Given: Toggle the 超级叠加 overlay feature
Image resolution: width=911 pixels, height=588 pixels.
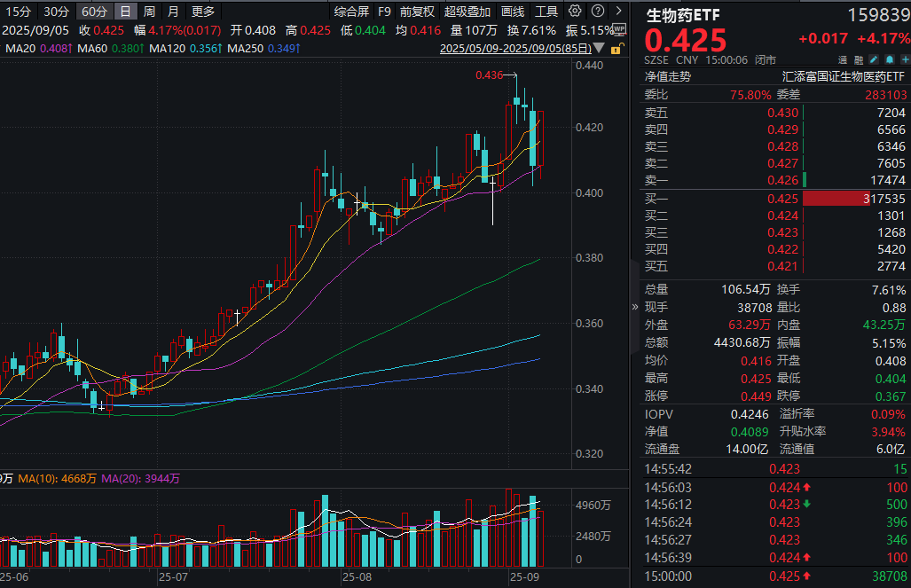Looking at the screenshot, I should pyautogui.click(x=465, y=12).
